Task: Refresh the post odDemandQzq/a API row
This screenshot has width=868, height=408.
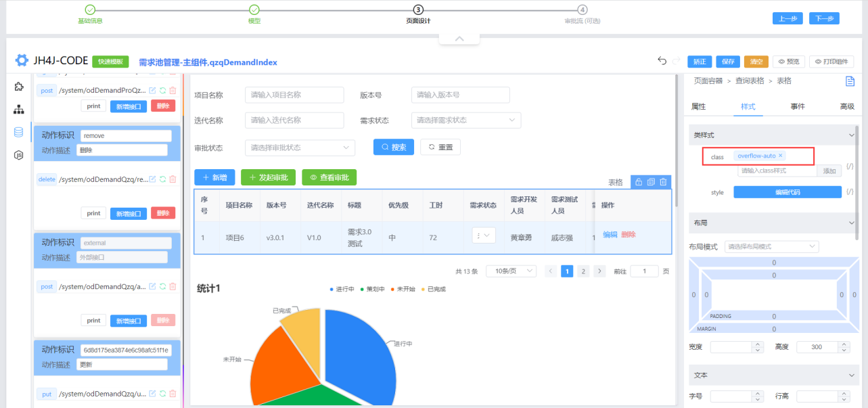Action: (x=162, y=286)
